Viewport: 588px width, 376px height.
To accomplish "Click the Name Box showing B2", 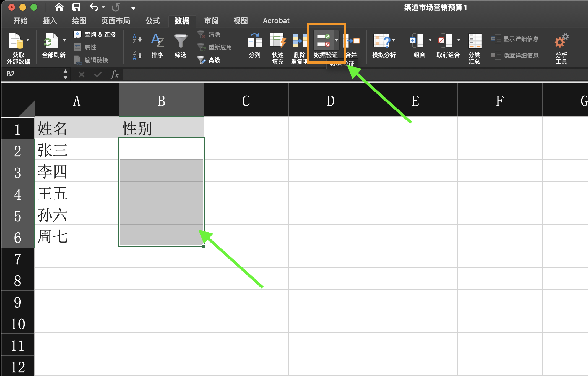I will 33,74.
